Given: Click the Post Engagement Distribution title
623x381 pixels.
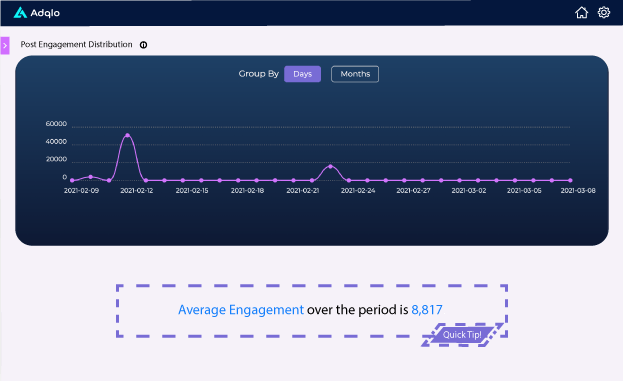Looking at the screenshot, I should pyautogui.click(x=76, y=44).
